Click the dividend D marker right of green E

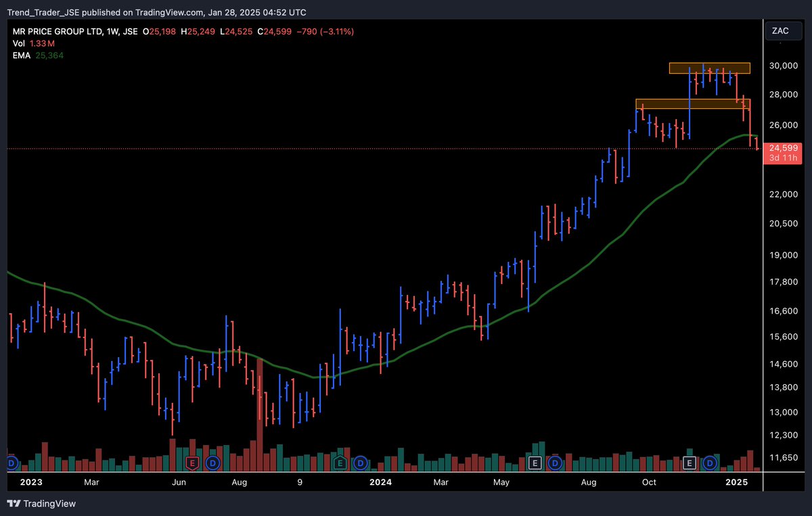pyautogui.click(x=360, y=463)
